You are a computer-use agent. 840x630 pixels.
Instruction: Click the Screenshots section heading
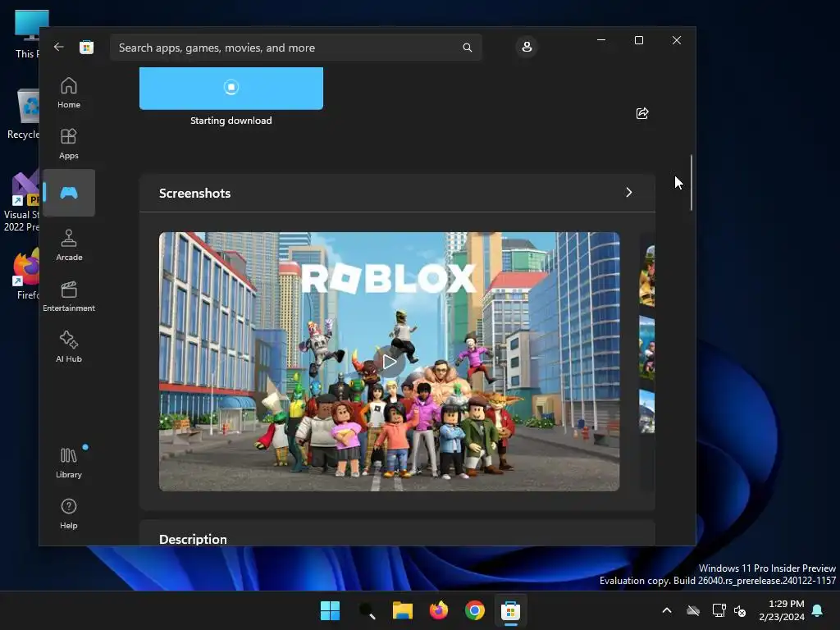pyautogui.click(x=195, y=194)
